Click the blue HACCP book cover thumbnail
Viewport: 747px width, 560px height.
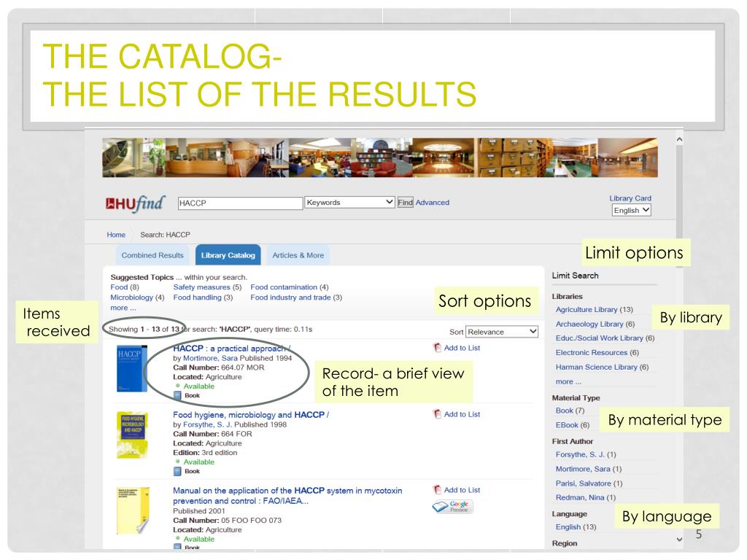pos(132,369)
